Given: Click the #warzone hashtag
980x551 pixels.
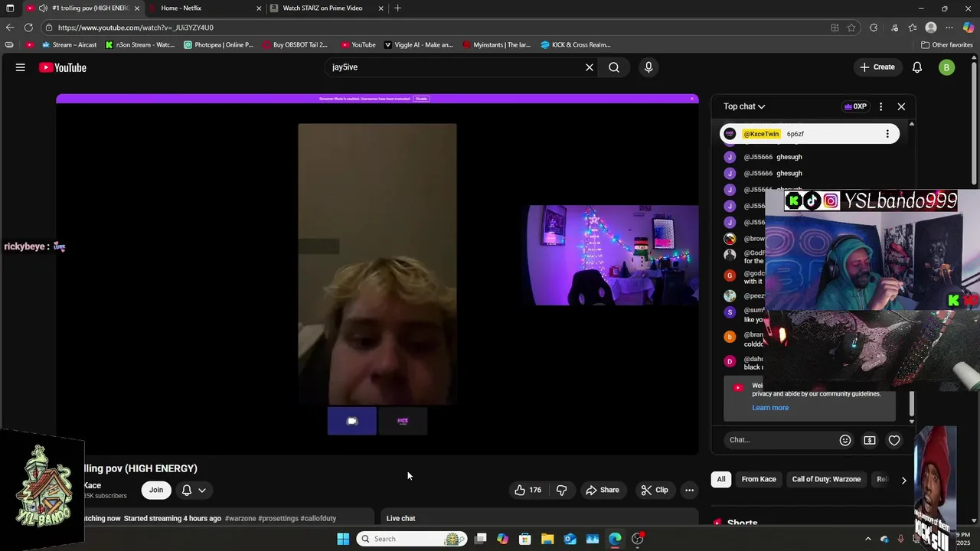Looking at the screenshot, I should click(x=240, y=518).
